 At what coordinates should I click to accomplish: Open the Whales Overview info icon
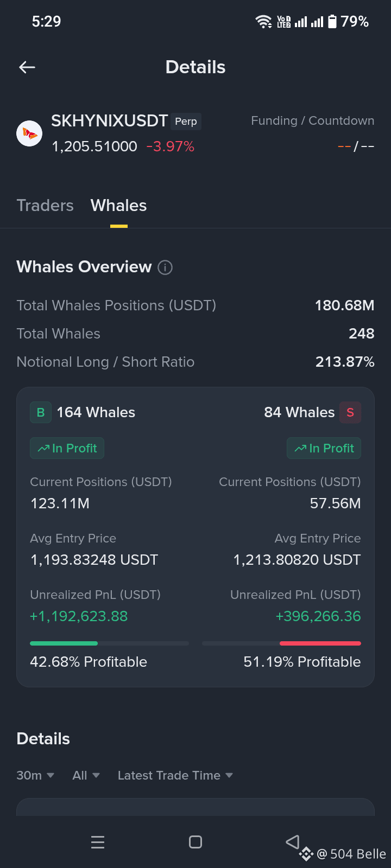coord(165,267)
